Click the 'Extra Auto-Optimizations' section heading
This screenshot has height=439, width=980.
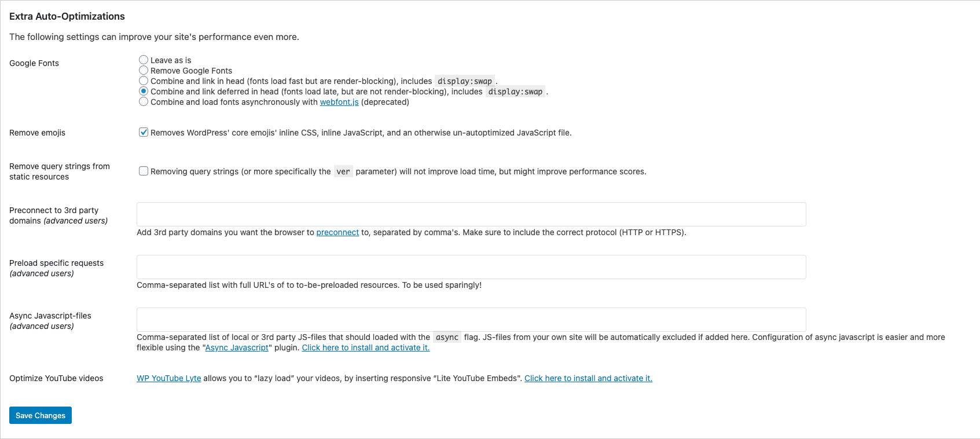tap(67, 16)
